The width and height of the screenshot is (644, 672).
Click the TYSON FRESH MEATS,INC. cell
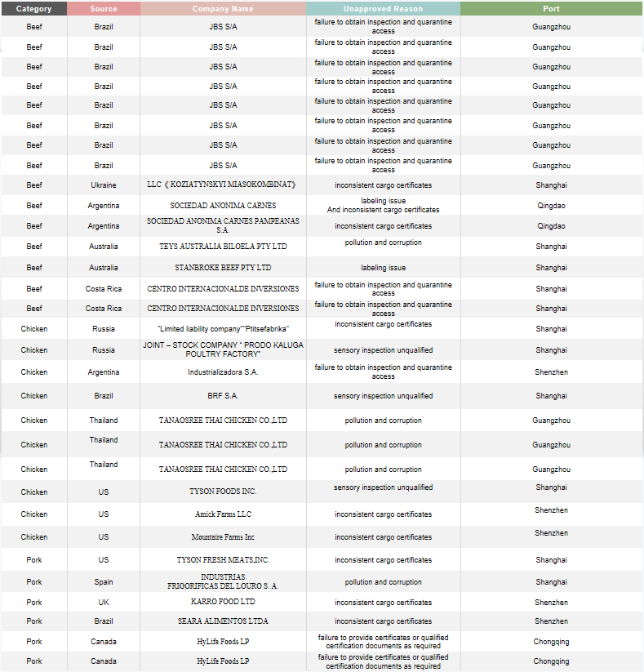click(223, 559)
